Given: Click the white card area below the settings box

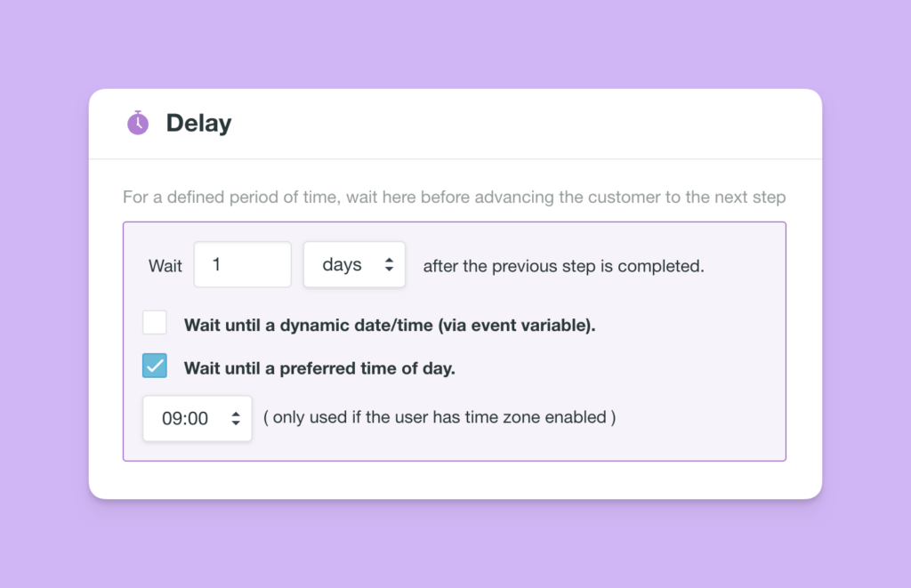Looking at the screenshot, I should click(x=455, y=480).
